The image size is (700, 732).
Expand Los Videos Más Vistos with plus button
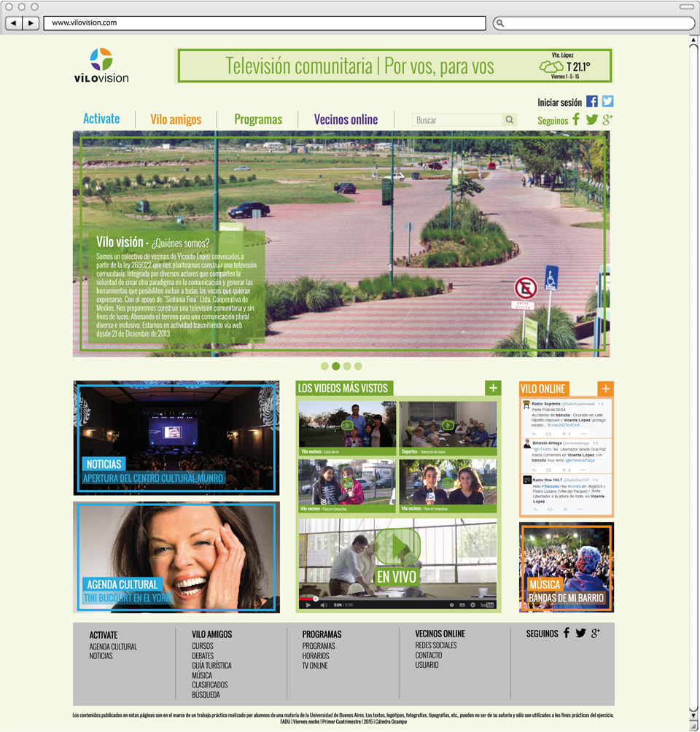pyautogui.click(x=493, y=388)
